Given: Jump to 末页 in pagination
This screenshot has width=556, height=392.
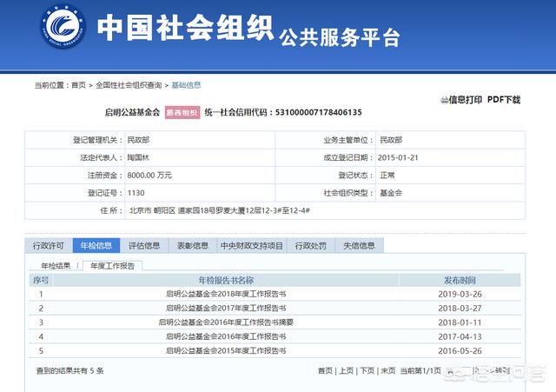Looking at the screenshot, I should pos(387,371).
